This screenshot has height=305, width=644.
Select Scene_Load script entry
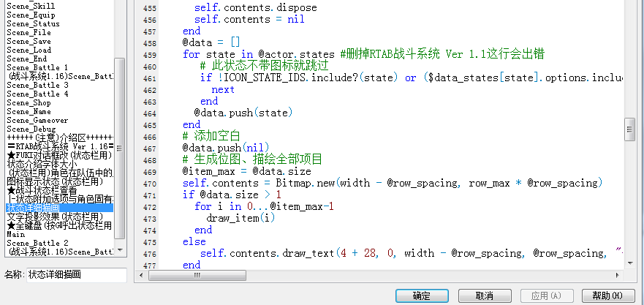[29, 50]
